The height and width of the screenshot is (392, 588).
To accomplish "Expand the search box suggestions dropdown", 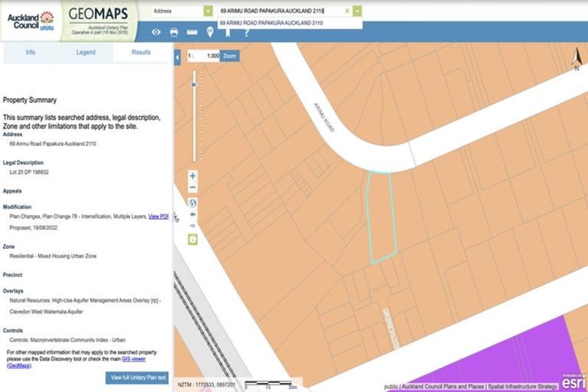I will 358,11.
